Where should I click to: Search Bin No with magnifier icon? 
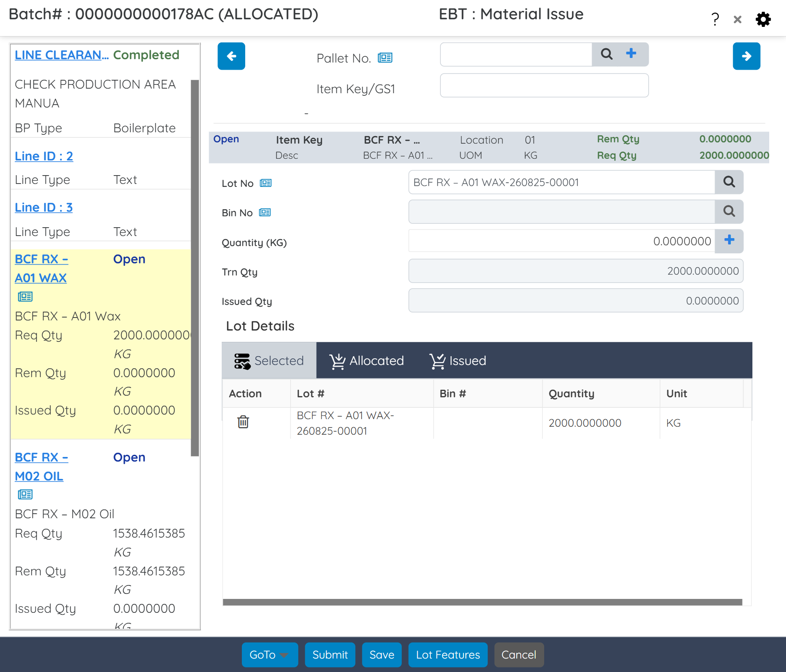[729, 211]
